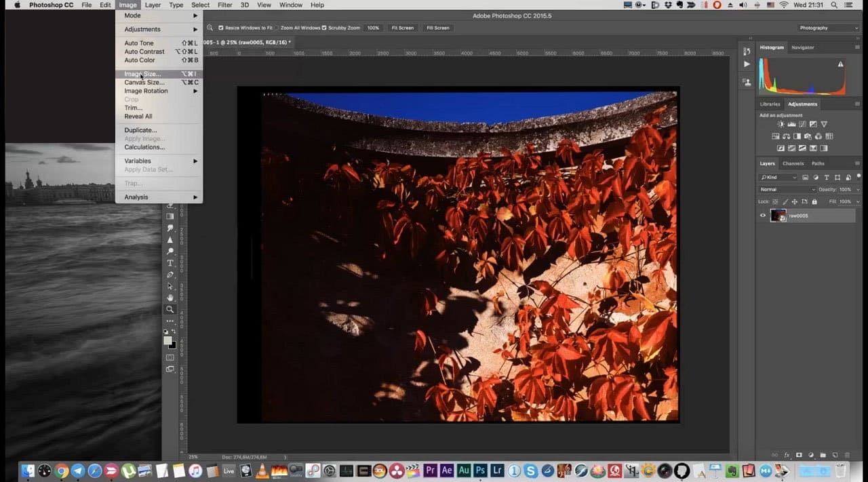The height and width of the screenshot is (482, 868).
Task: Add a Vibrance adjustment
Action: [824, 124]
